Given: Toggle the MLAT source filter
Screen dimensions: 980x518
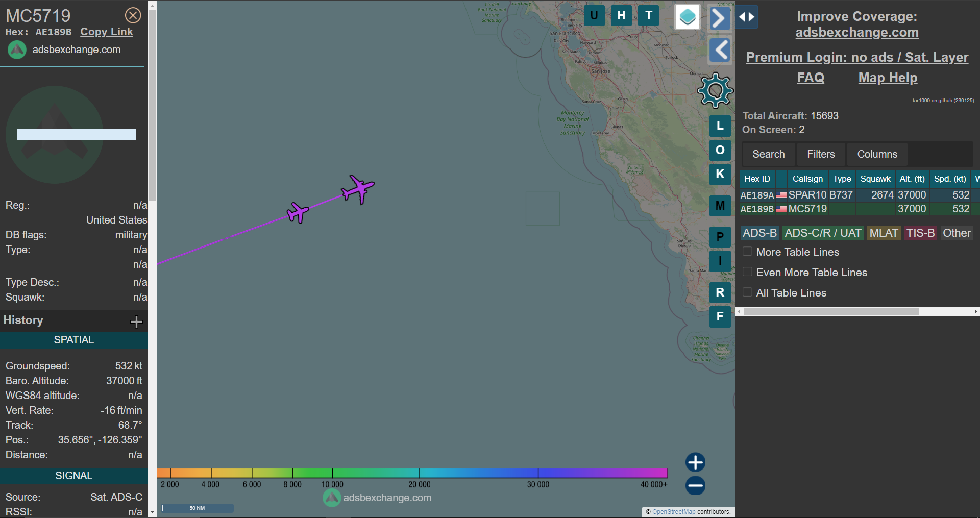Looking at the screenshot, I should [x=884, y=233].
